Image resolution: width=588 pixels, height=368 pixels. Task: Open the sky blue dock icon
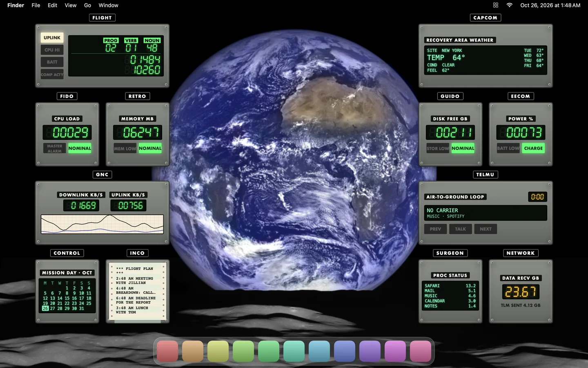[x=319, y=351]
